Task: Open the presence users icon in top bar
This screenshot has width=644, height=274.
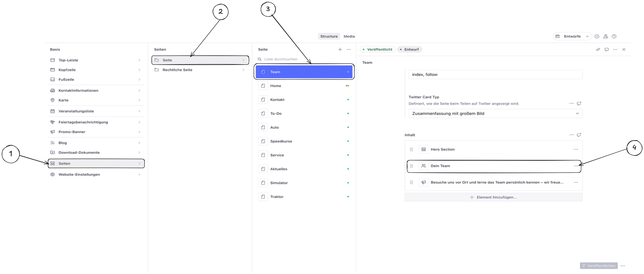Action: (605, 36)
